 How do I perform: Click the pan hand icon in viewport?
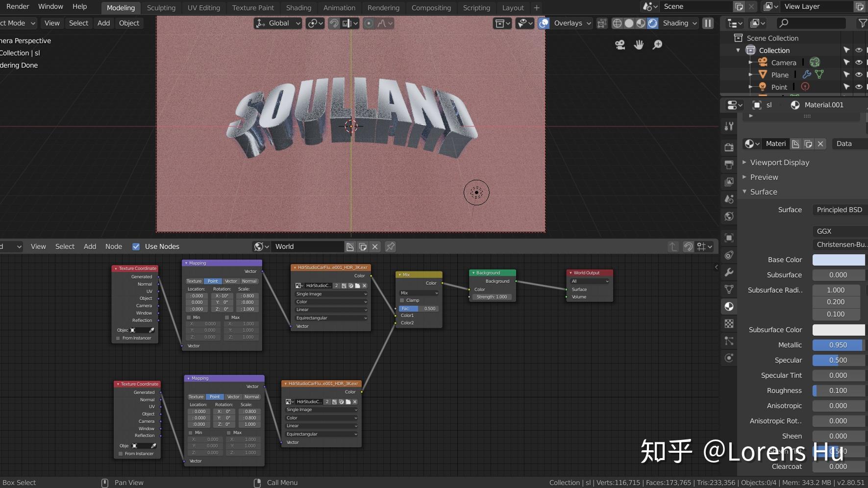coord(639,45)
